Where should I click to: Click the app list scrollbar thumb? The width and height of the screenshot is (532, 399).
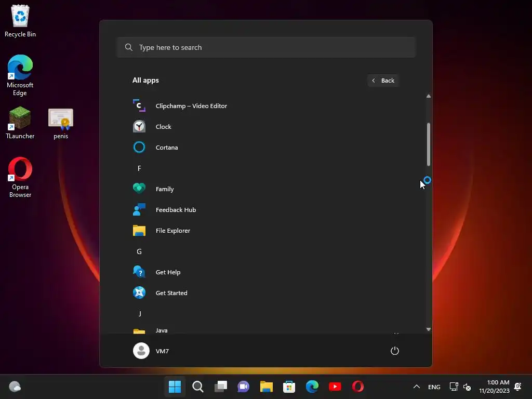(x=429, y=144)
